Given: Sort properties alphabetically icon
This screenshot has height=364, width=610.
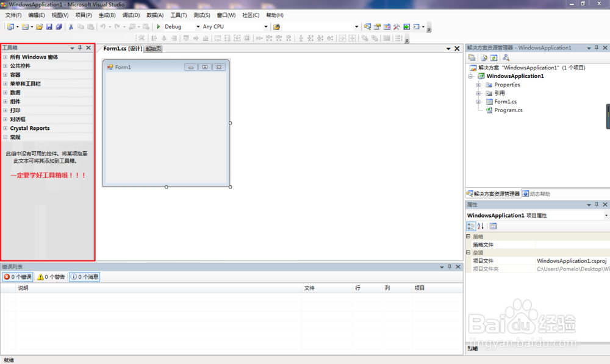Looking at the screenshot, I should [x=481, y=226].
